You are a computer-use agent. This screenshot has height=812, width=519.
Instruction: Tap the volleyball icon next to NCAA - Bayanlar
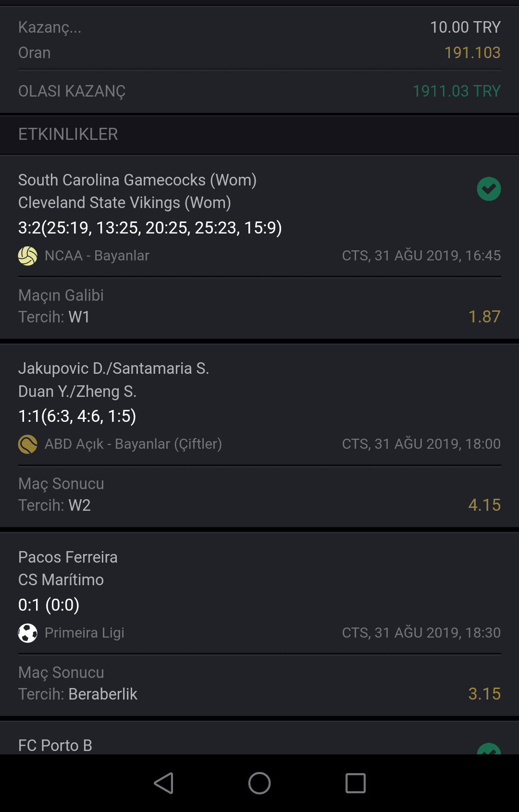[x=28, y=256]
